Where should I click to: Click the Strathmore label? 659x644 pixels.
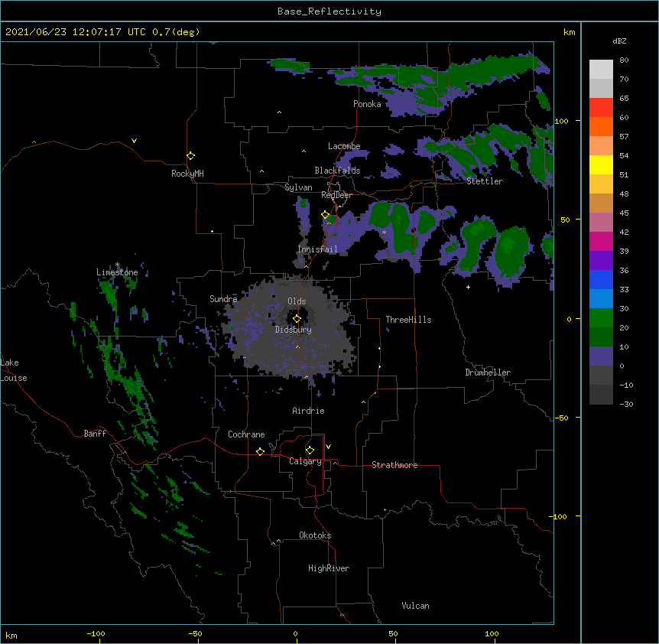pos(394,465)
